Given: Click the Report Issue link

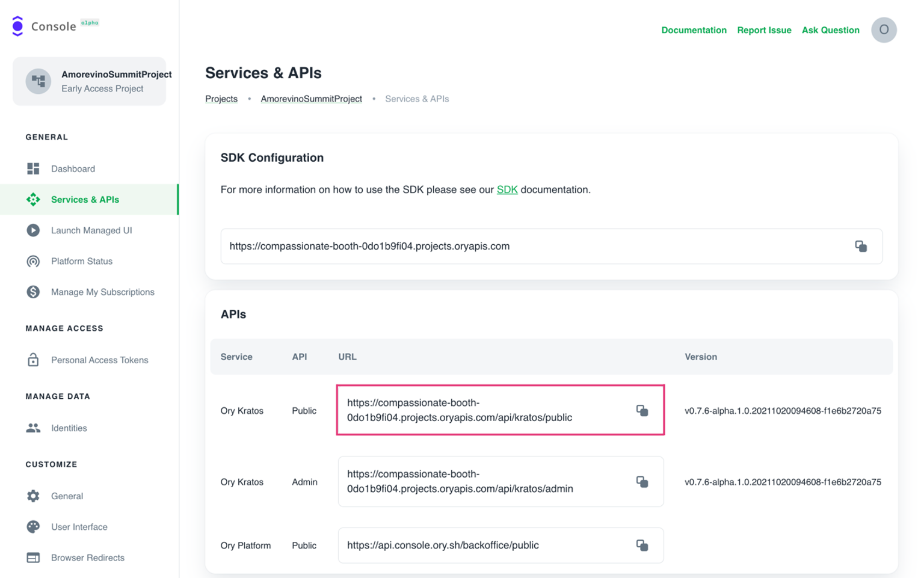Looking at the screenshot, I should click(764, 30).
